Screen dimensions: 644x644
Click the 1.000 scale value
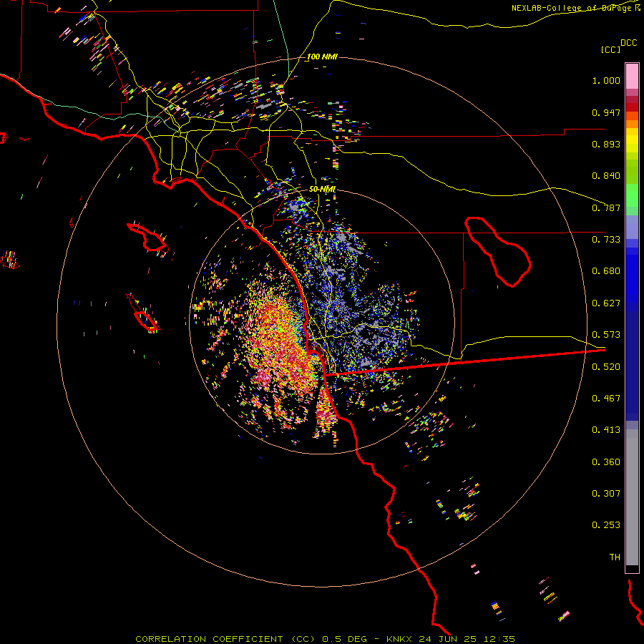click(606, 80)
